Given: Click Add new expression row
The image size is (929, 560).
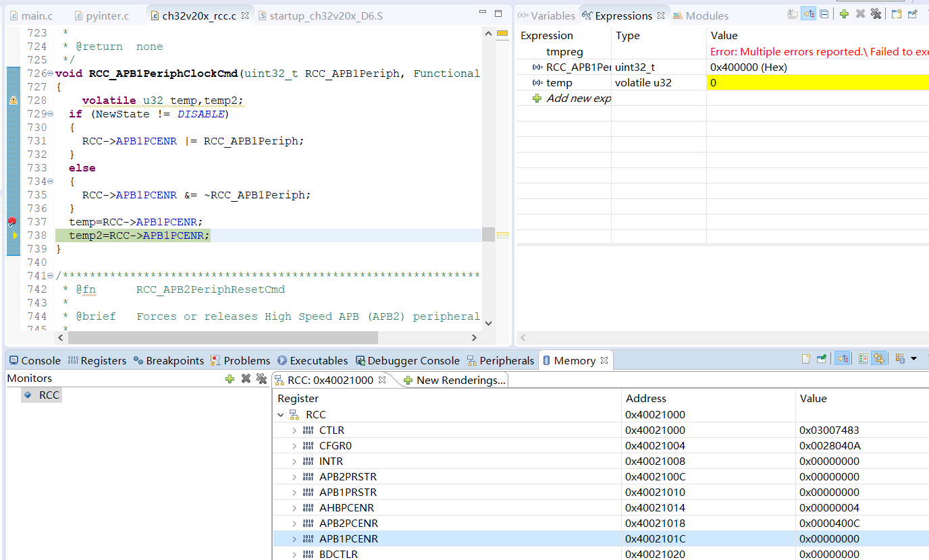Looking at the screenshot, I should tap(572, 99).
